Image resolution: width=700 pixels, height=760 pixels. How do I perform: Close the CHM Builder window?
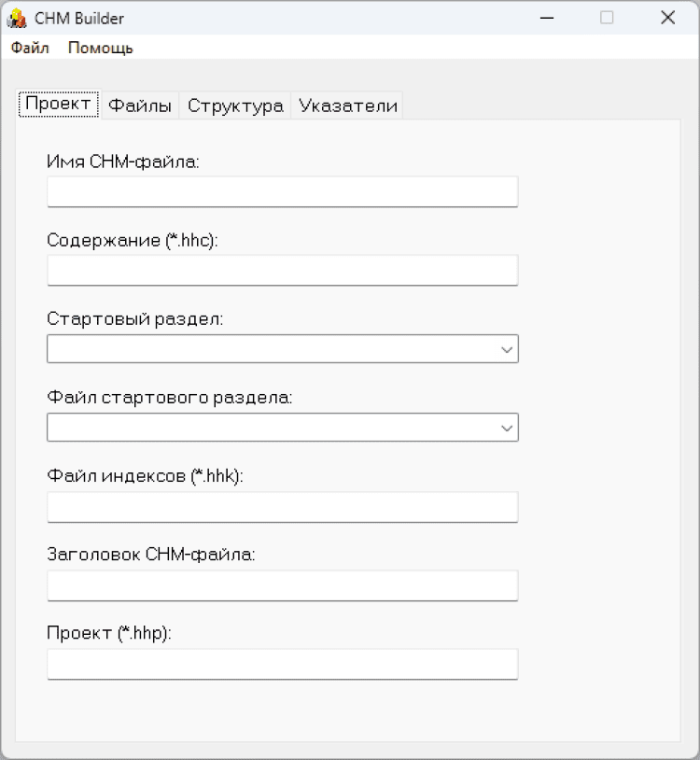(x=667, y=18)
